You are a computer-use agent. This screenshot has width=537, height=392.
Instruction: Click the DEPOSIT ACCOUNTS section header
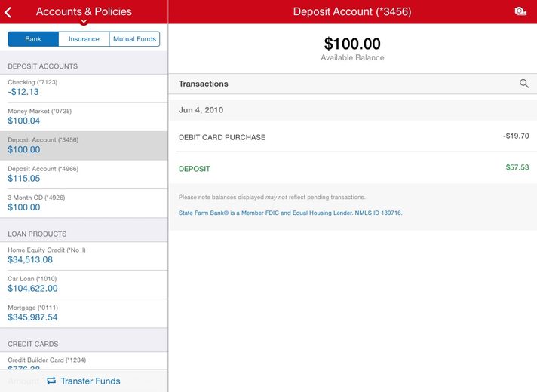pyautogui.click(x=42, y=66)
